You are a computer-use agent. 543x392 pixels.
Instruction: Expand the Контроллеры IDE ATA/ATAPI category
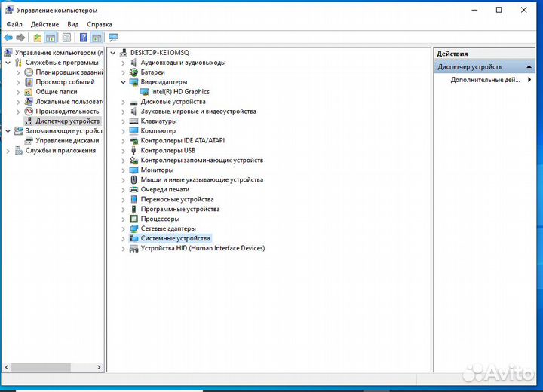tap(123, 141)
